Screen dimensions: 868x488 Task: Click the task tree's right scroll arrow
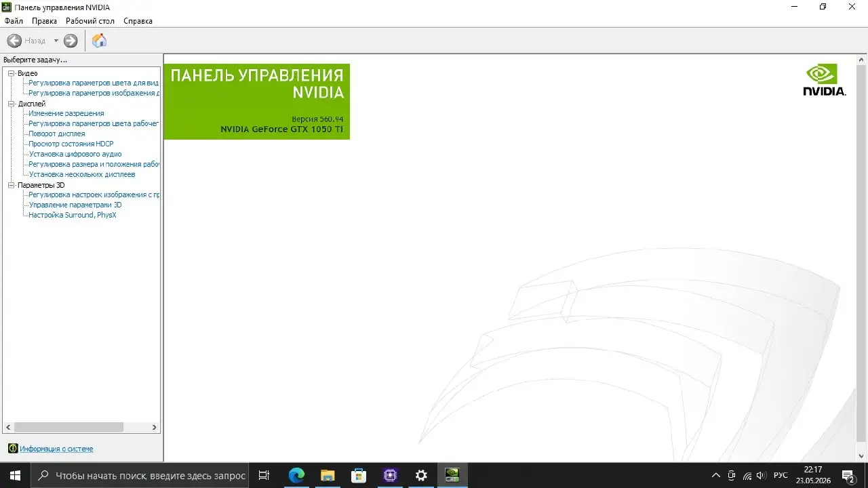[x=155, y=428]
